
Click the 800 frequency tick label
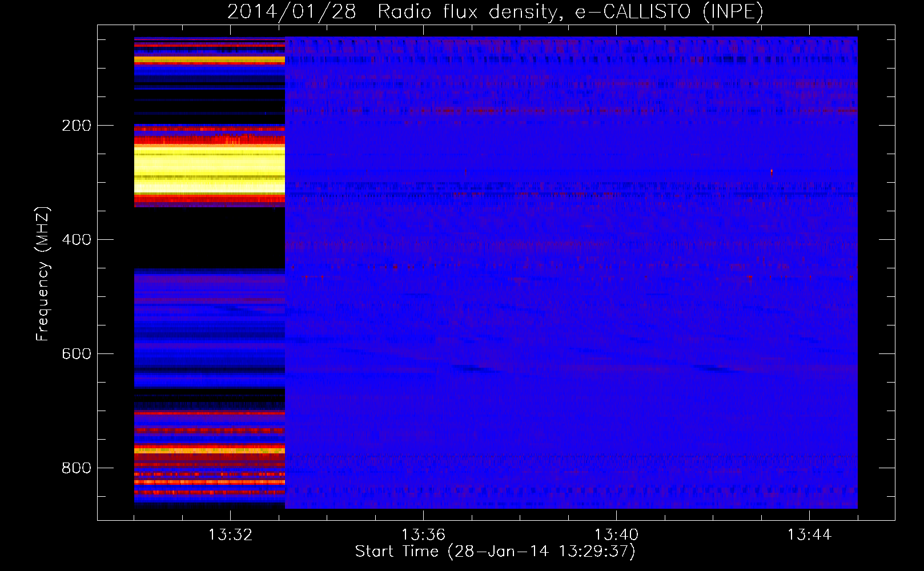pos(77,468)
